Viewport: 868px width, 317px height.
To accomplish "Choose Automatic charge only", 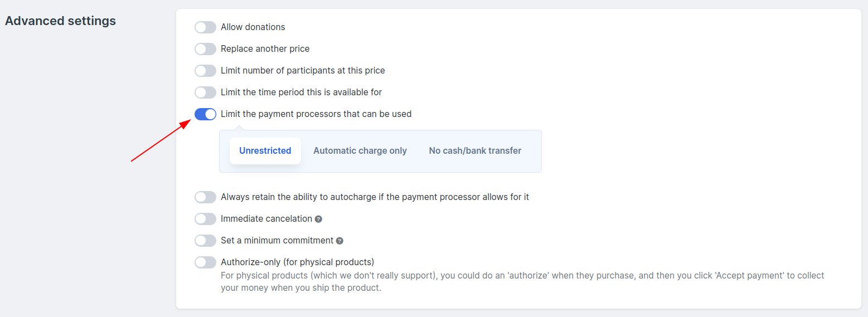I will pos(360,151).
